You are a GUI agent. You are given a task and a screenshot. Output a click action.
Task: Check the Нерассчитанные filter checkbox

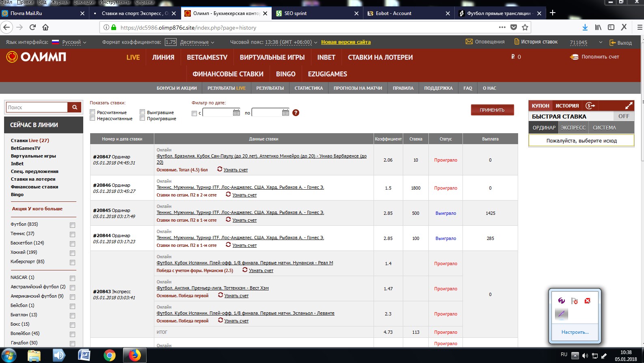coord(93,118)
